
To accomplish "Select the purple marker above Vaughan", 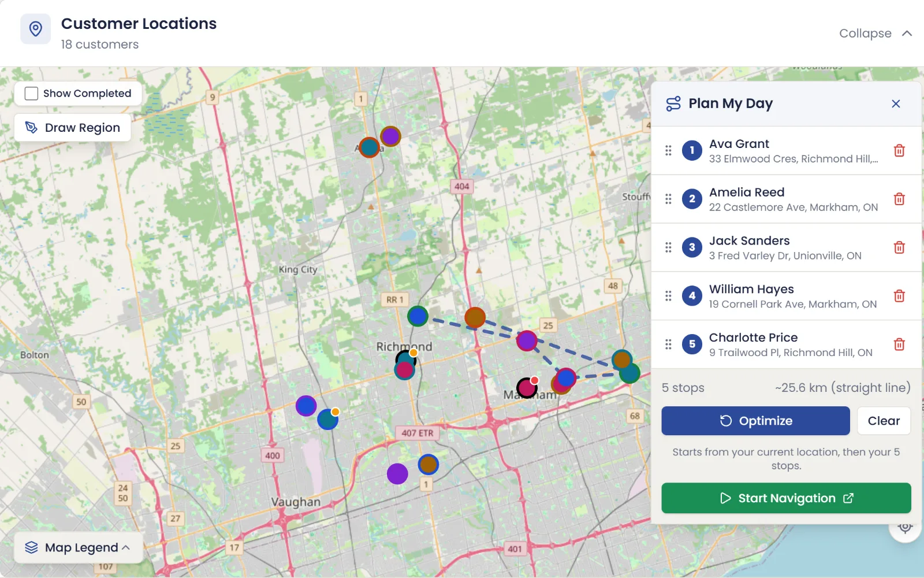I will [397, 474].
